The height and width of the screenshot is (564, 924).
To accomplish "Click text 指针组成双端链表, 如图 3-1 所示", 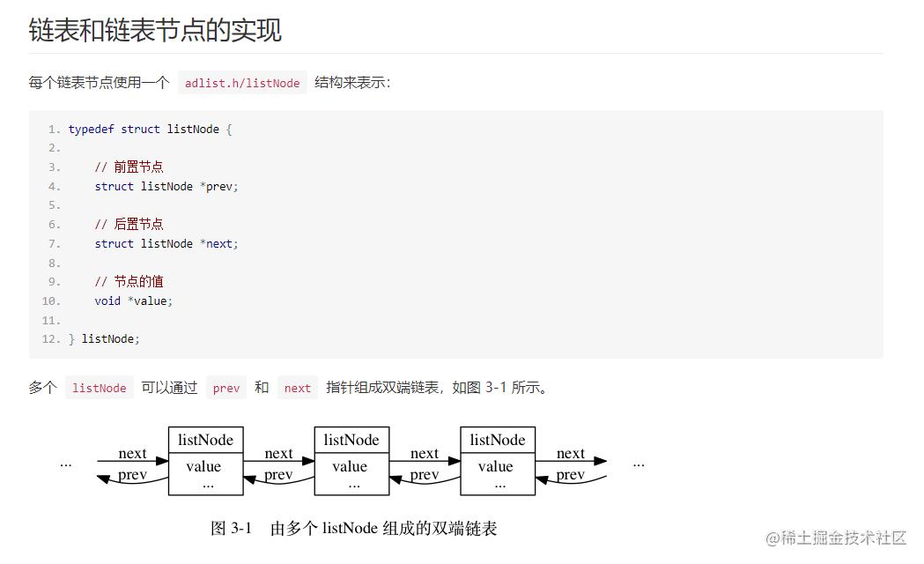I will (436, 387).
